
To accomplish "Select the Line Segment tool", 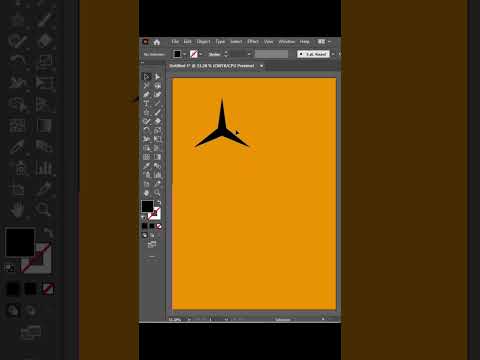I will [157, 104].
